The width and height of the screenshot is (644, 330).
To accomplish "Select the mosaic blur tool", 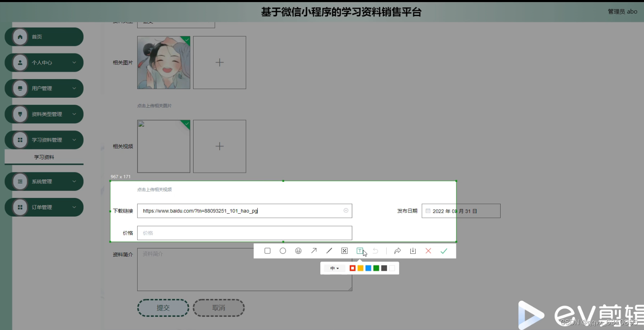I will [x=344, y=251].
